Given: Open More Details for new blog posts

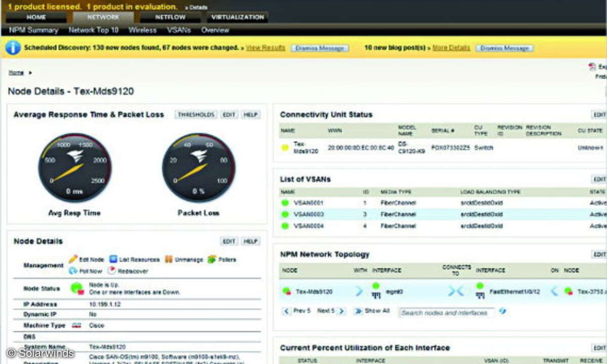Looking at the screenshot, I should 451,48.
